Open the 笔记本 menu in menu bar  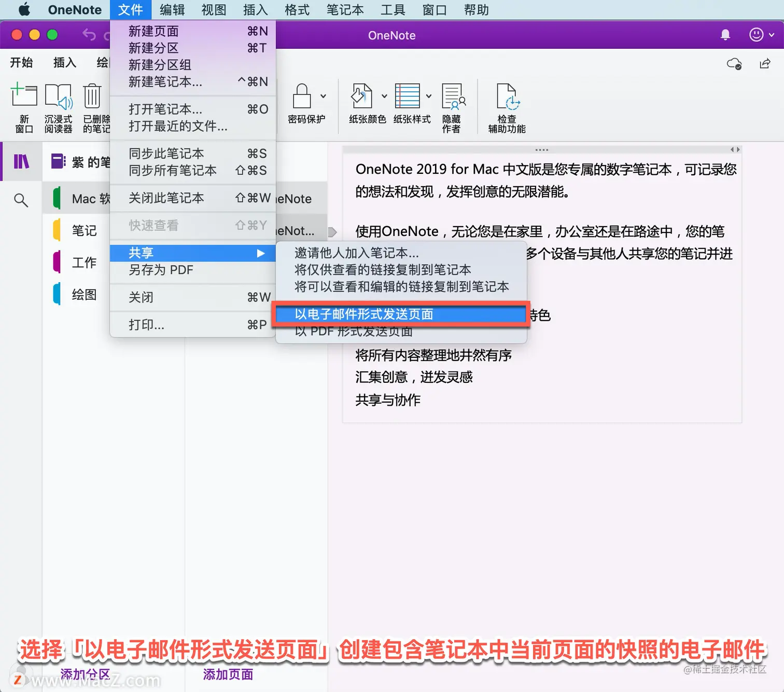point(345,9)
